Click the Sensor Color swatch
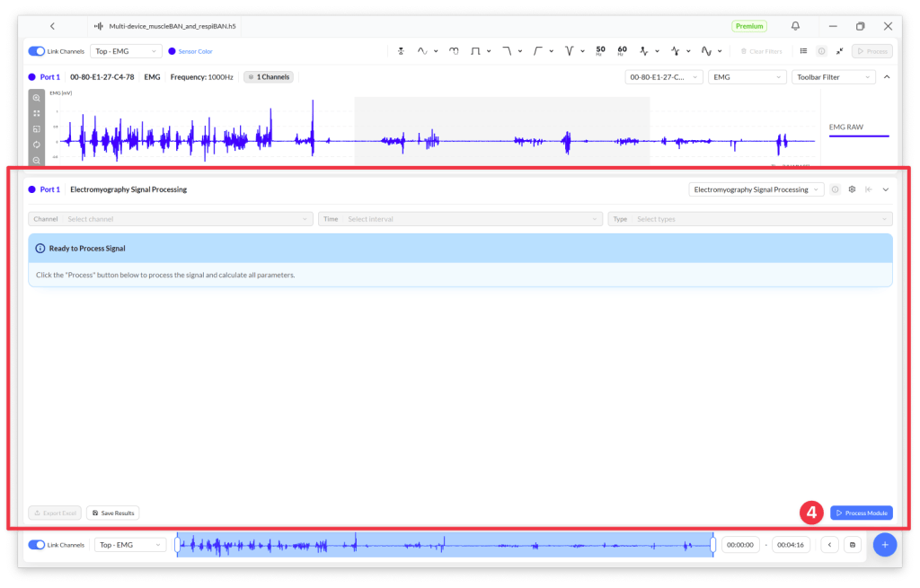Screen dimensions: 920x588 tap(172, 51)
